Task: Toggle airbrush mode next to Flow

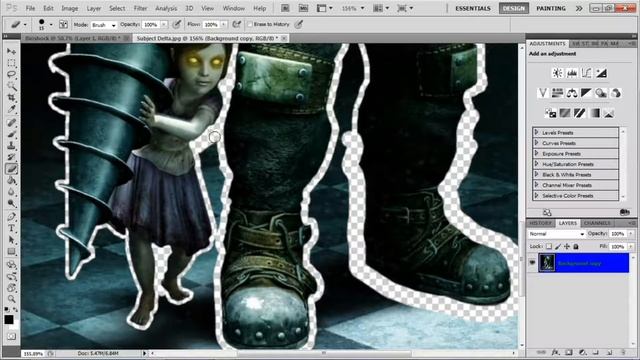Action: point(236,24)
